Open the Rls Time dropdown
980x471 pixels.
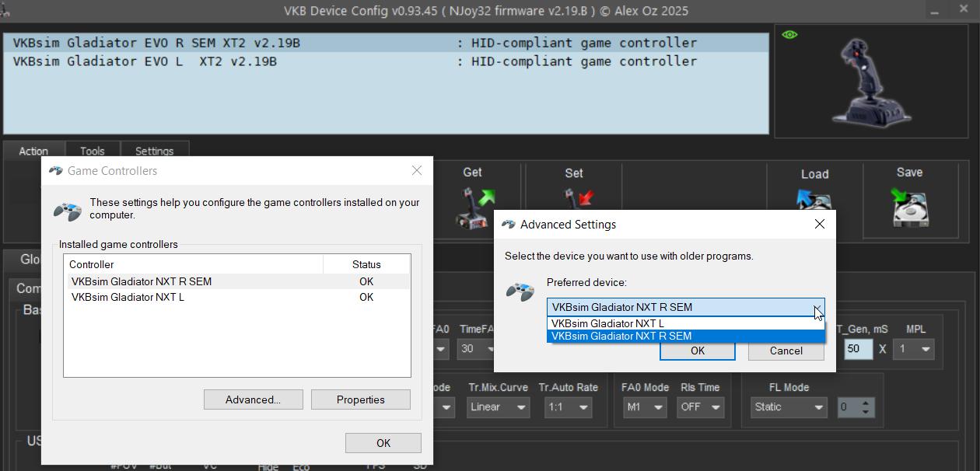click(700, 406)
